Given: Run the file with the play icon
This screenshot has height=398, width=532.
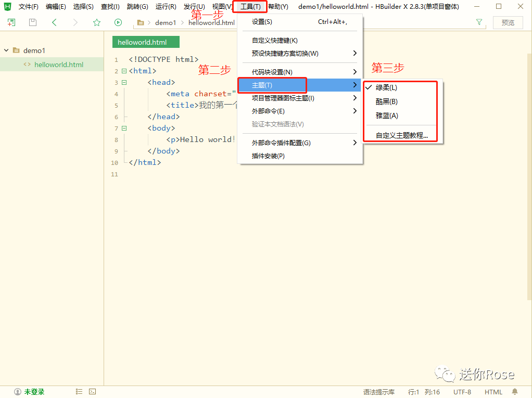Looking at the screenshot, I should 118,22.
